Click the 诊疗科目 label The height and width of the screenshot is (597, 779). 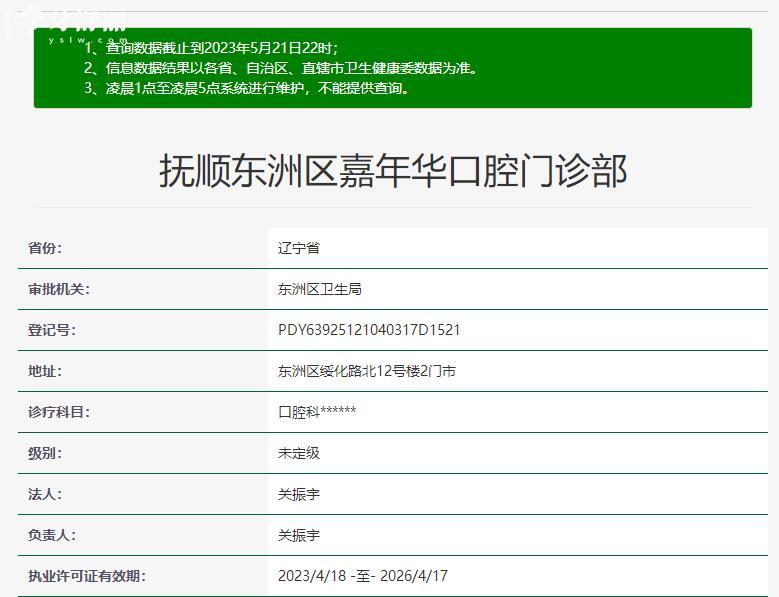[59, 412]
